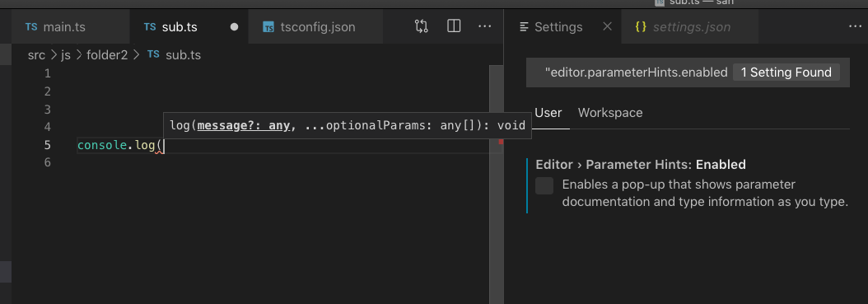This screenshot has height=304, width=868.
Task: Click the Split Editor Right icon
Action: 454,26
